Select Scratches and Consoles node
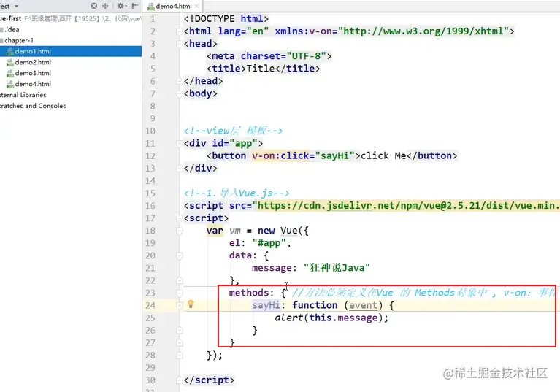560x392 pixels. click(x=33, y=106)
